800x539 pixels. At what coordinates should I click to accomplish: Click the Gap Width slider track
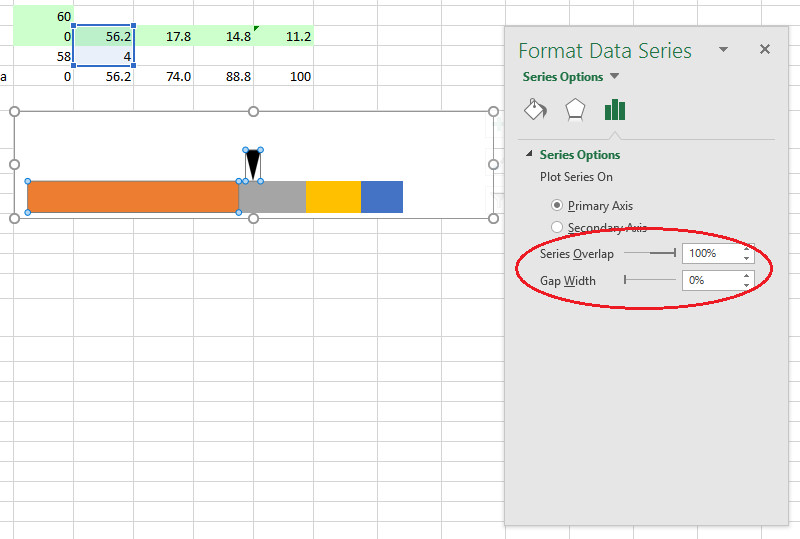click(x=650, y=280)
